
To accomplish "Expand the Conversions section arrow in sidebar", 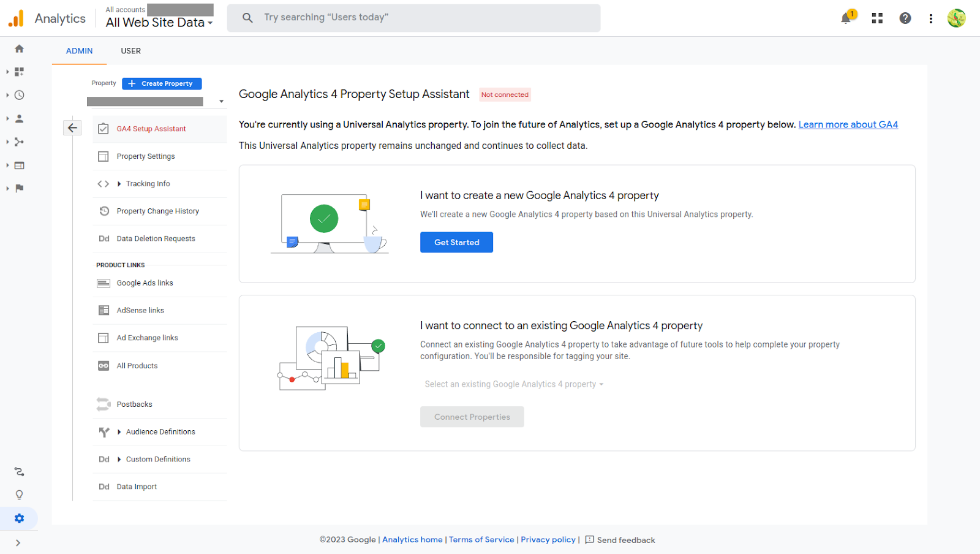I will pos(7,188).
